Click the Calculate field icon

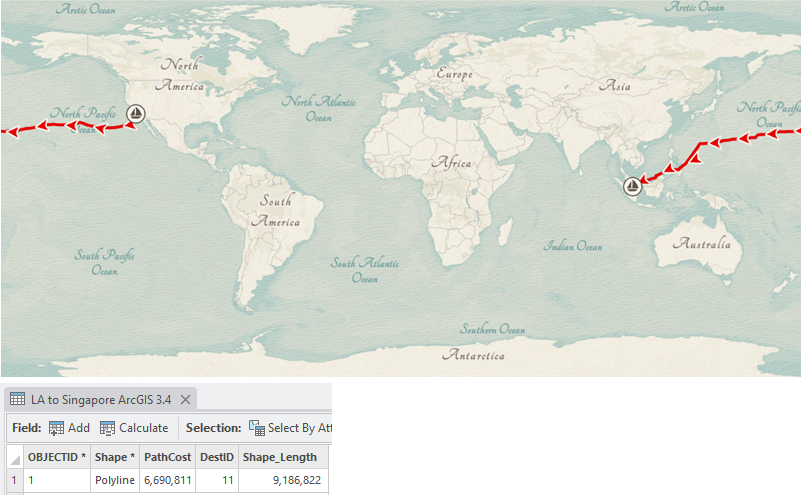click(107, 428)
